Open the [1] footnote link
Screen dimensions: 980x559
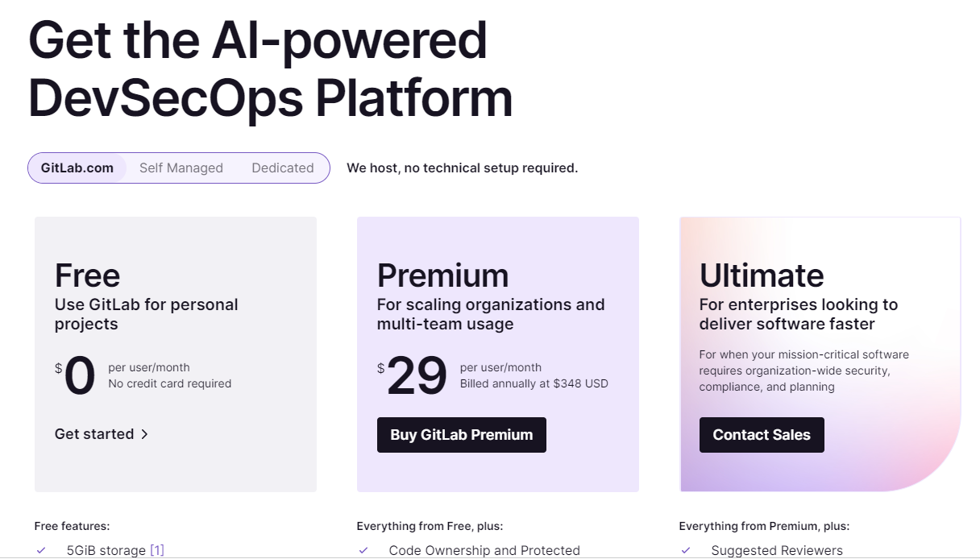tap(157, 551)
